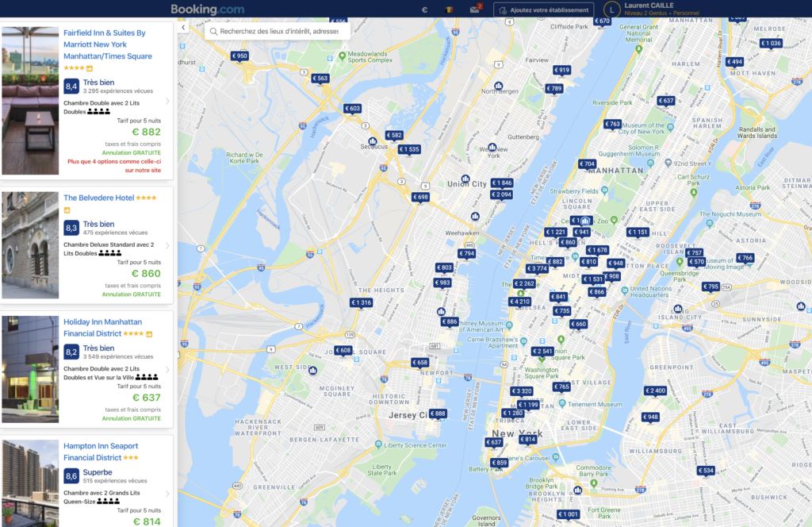The image size is (812, 527).
Task: Collapse the hotel list panel arrow
Action: (183, 28)
